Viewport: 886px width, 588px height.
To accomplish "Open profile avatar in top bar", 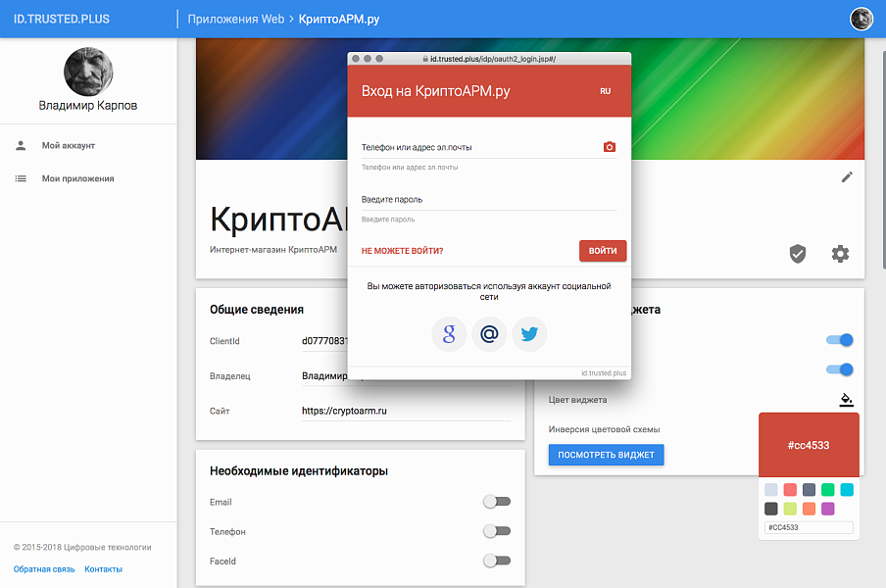I will 861,19.
